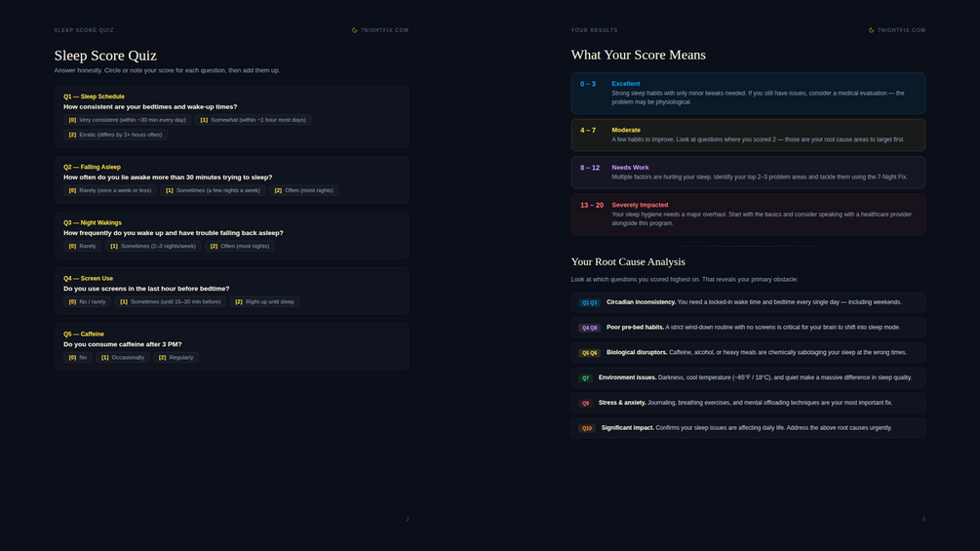Image resolution: width=980 pixels, height=551 pixels.
Task: Click the 13 – 20 Severely Impacted card
Action: tap(748, 215)
